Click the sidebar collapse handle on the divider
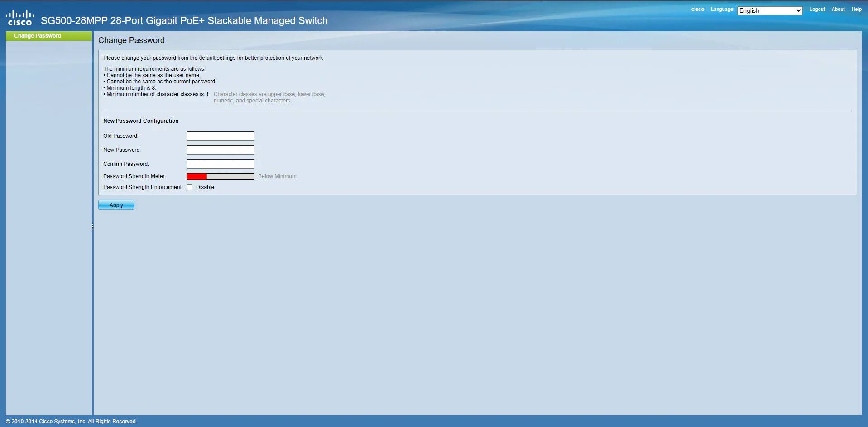The width and height of the screenshot is (868, 427). tap(93, 227)
